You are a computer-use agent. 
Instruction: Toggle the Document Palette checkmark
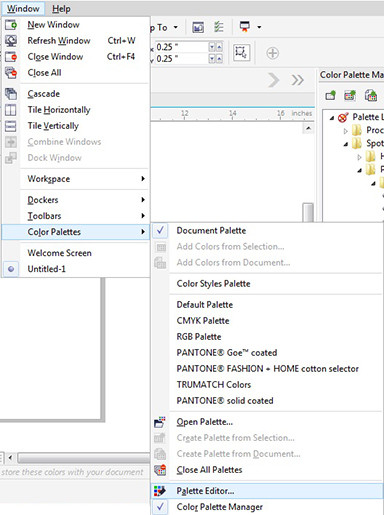(x=160, y=231)
